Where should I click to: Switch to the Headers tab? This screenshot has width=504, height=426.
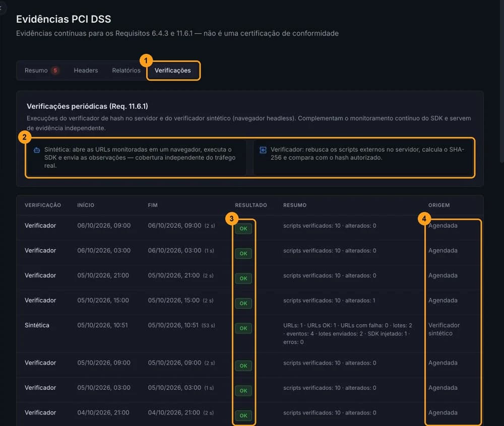pyautogui.click(x=86, y=70)
